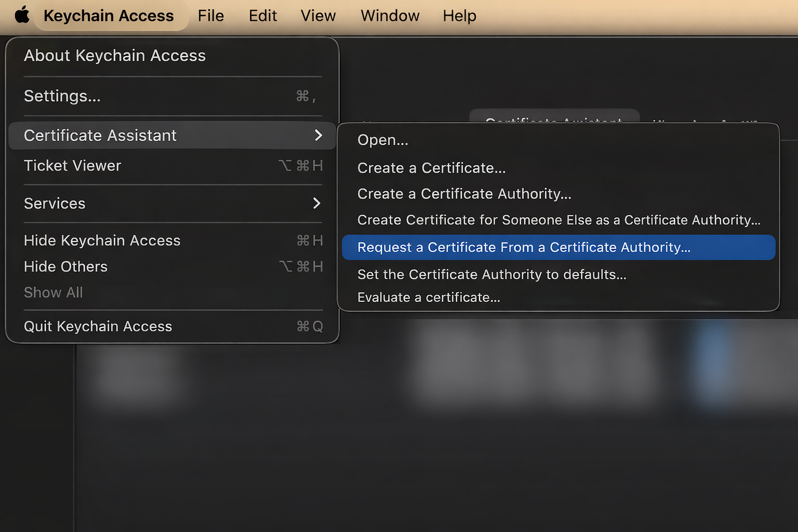Viewport: 798px width, 532px height.
Task: Click Open… in Certificate Assistant submenu
Action: (383, 140)
